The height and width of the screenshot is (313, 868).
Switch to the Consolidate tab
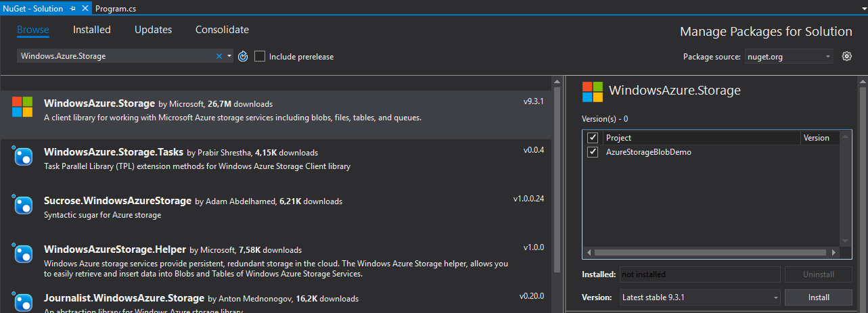point(222,30)
